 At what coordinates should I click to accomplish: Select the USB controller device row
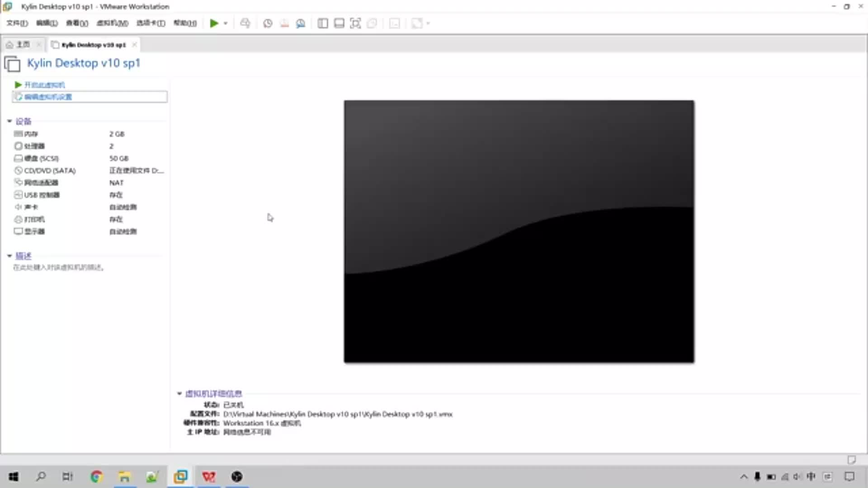coord(90,195)
